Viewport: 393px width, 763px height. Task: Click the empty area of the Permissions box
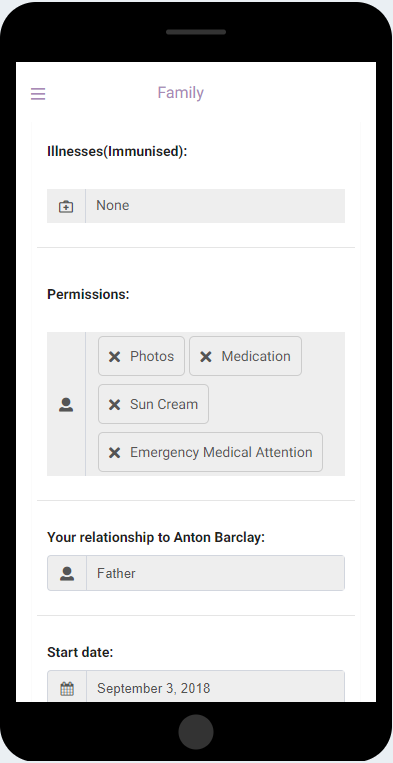275,404
